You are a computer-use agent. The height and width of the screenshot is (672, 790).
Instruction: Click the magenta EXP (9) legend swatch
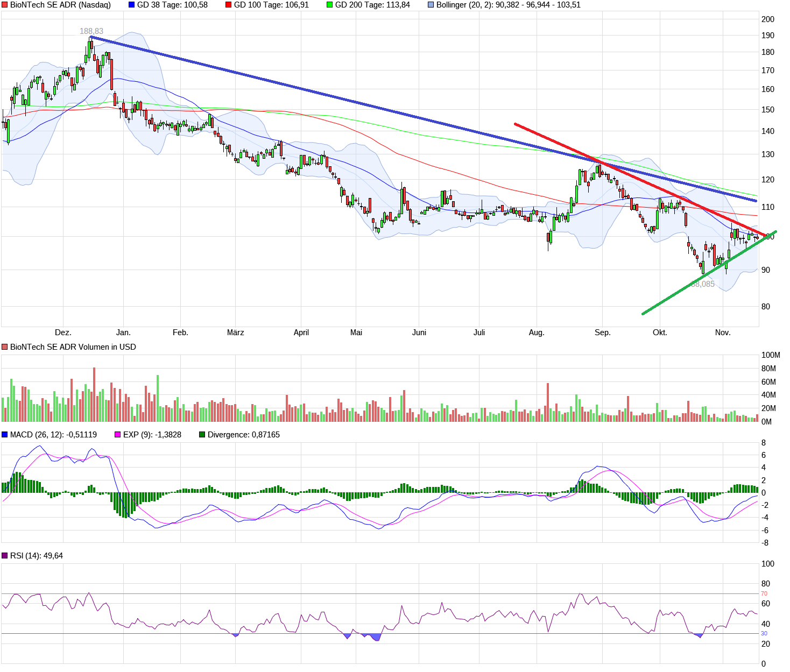(118, 435)
